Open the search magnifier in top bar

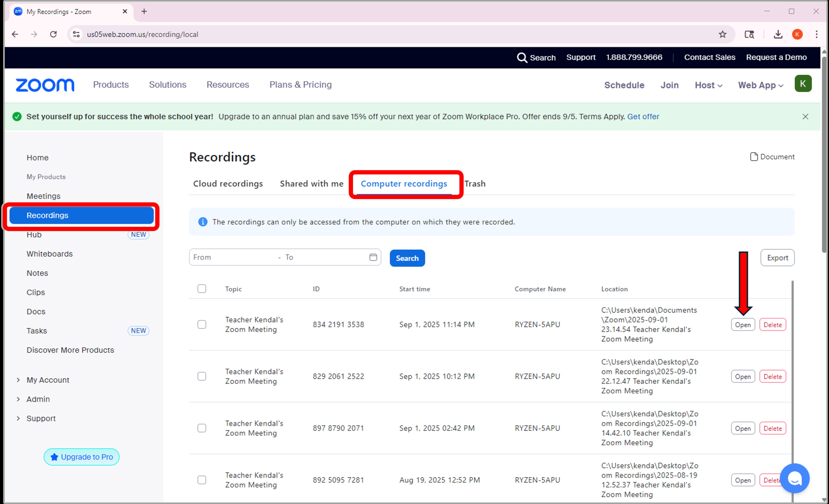(522, 58)
